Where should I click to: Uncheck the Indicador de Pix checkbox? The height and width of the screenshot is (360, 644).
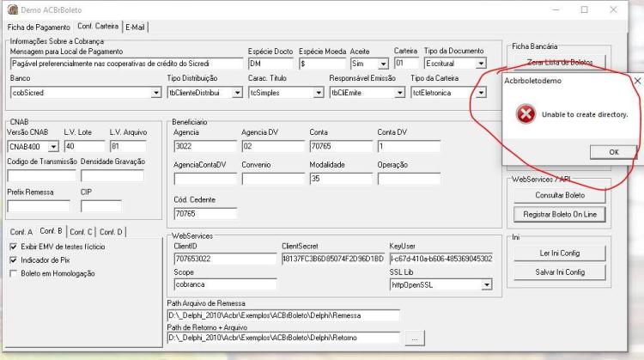[x=14, y=260]
